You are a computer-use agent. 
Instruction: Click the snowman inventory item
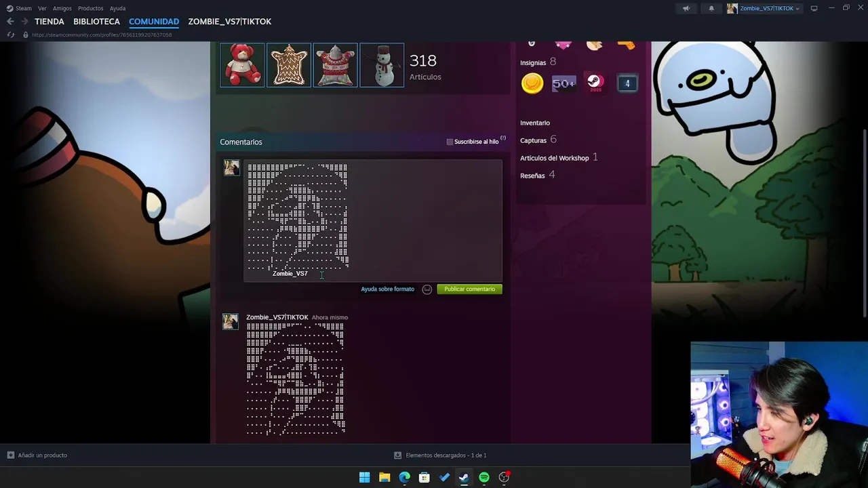pyautogui.click(x=382, y=65)
